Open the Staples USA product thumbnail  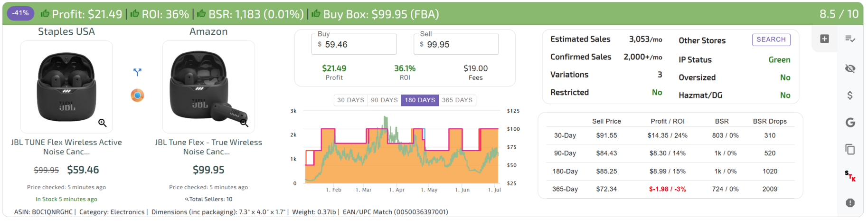(66, 86)
